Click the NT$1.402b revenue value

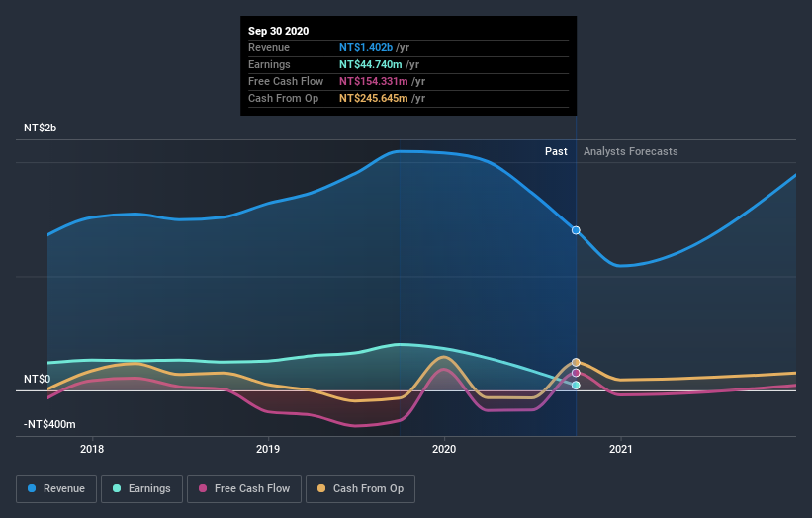pos(366,47)
